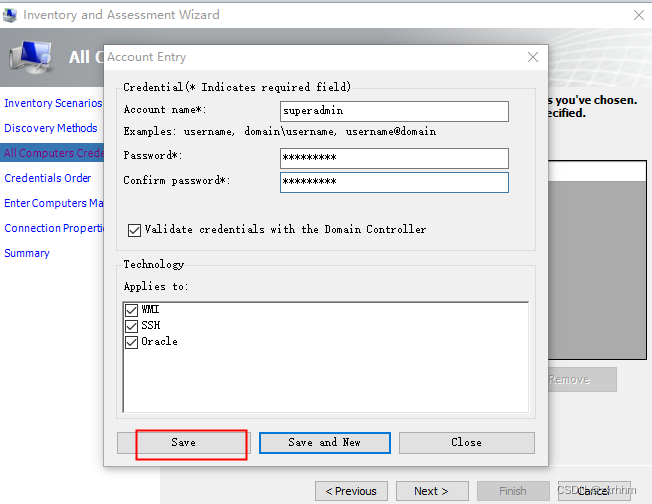This screenshot has height=504, width=652.
Task: Close the Inventory and Assessment Wizard window
Action: [x=639, y=15]
